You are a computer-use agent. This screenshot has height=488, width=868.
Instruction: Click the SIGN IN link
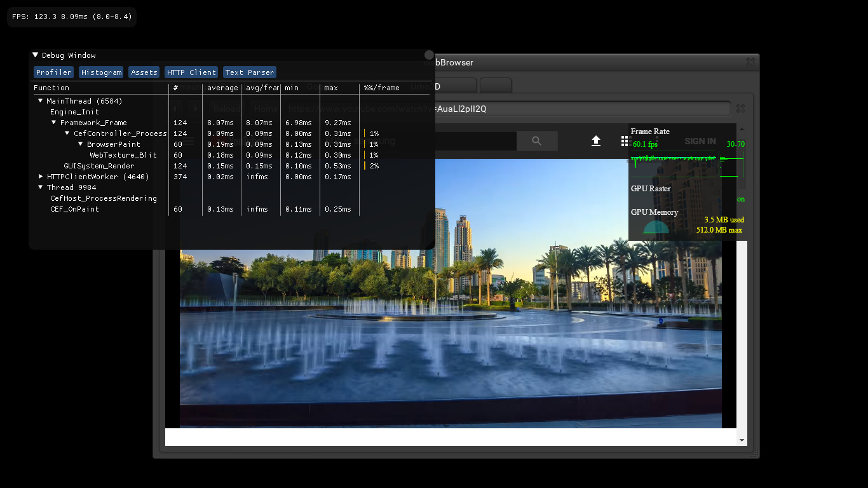coord(700,141)
